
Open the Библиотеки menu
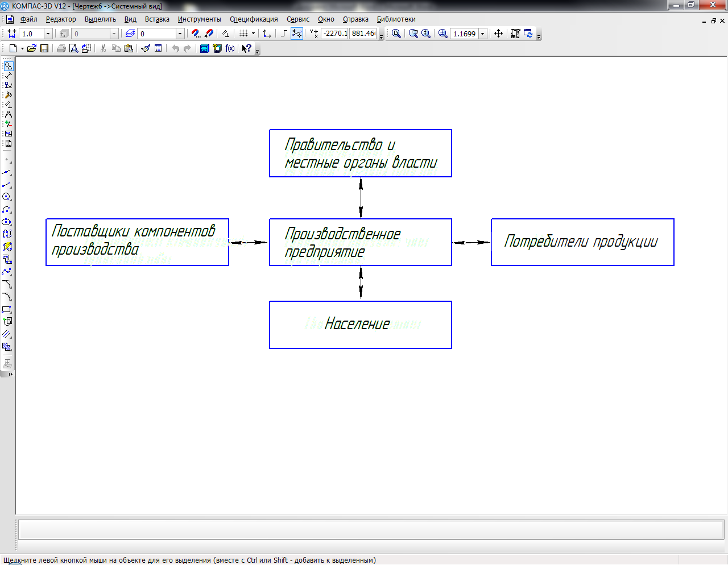396,19
